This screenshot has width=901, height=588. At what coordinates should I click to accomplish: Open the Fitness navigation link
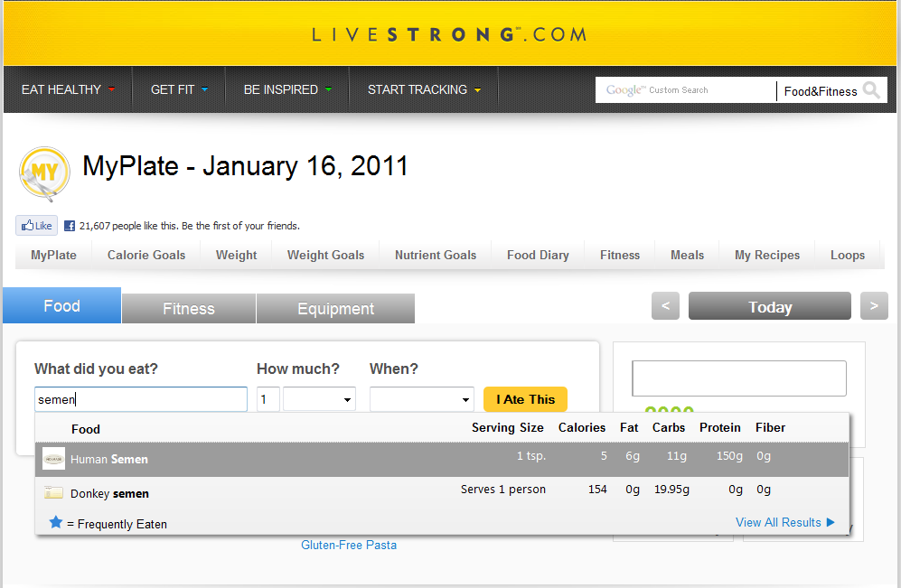pos(620,255)
